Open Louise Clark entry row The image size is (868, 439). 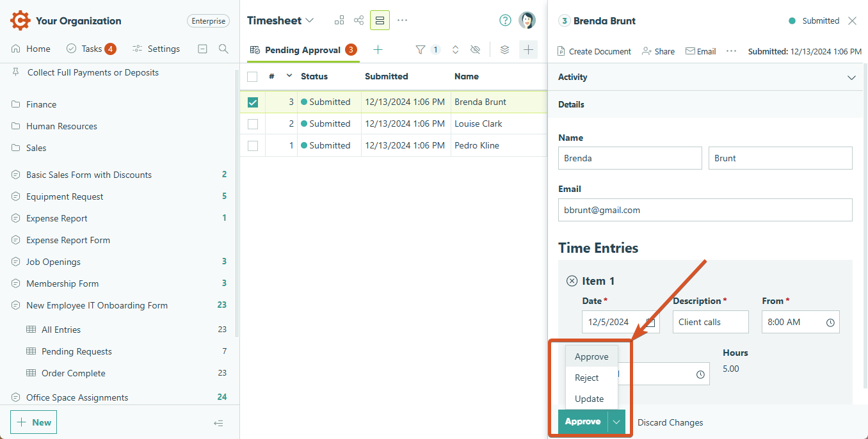point(394,124)
